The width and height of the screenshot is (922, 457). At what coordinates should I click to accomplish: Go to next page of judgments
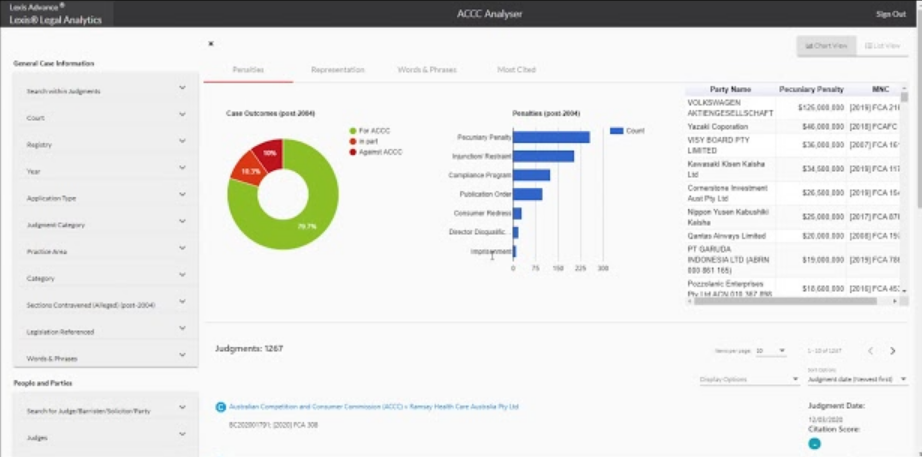893,351
